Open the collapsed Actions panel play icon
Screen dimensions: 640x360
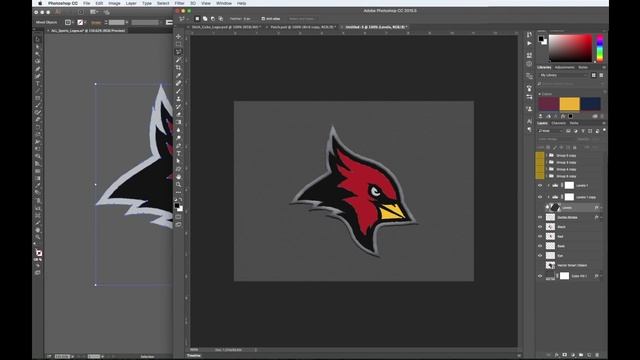(x=529, y=43)
